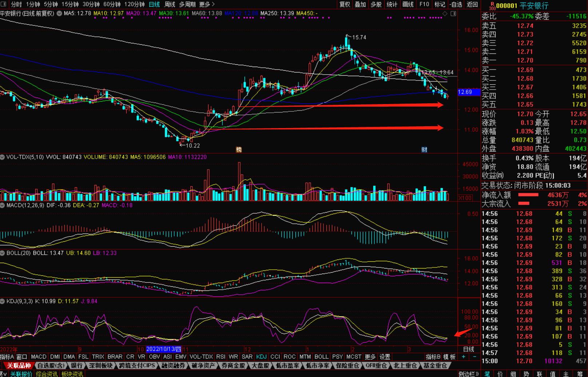Toggle the KDJ indicator in bottom bar
Viewport: 588px width, 377px height.
(261, 357)
